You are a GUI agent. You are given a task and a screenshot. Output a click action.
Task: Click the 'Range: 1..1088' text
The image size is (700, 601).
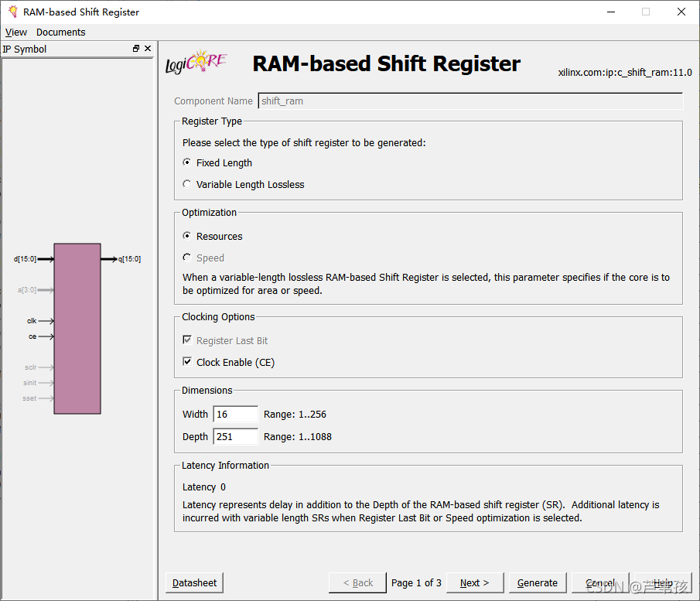pos(298,437)
